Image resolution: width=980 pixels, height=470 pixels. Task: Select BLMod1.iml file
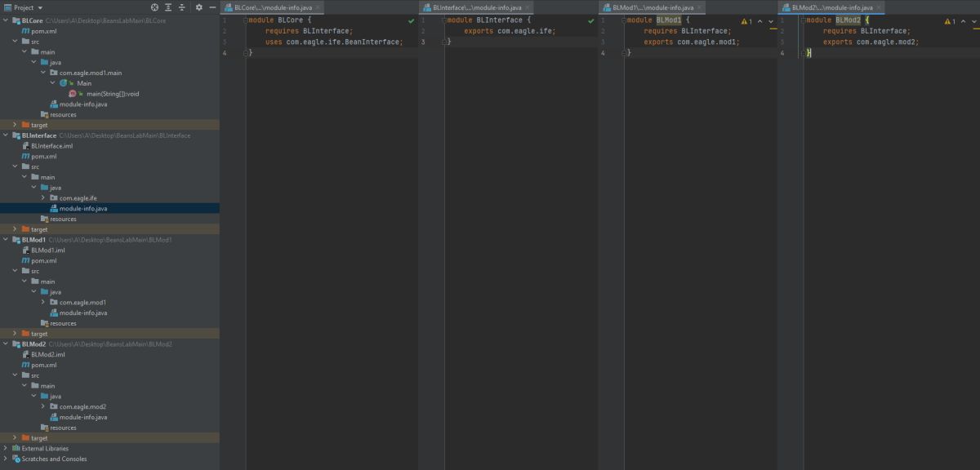pos(47,251)
